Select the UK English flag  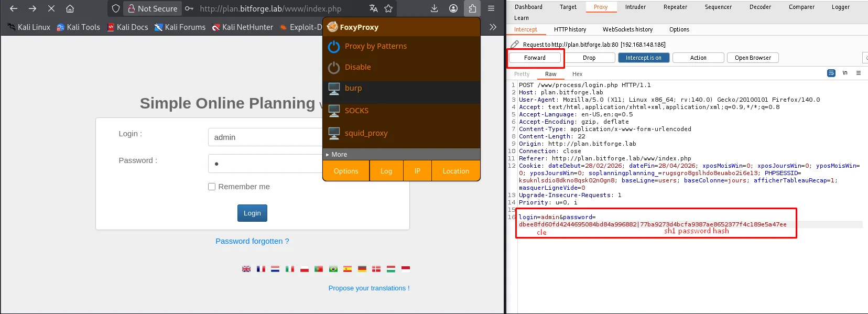coord(246,269)
